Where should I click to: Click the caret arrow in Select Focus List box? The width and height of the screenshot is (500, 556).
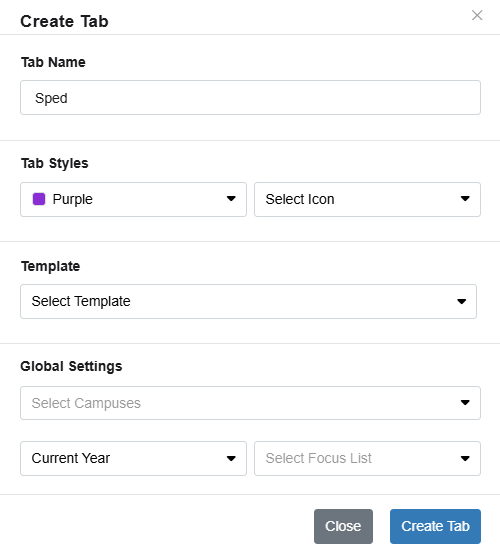pos(465,458)
